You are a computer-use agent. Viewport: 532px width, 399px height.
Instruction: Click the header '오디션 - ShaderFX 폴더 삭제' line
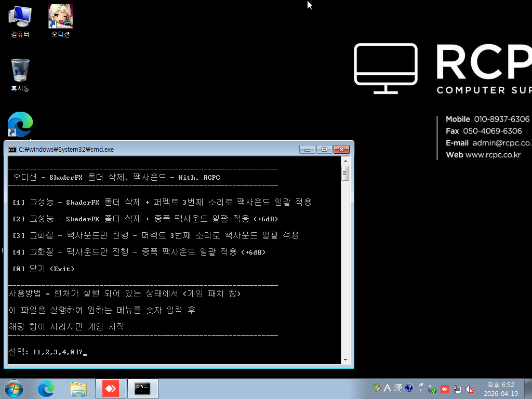tap(116, 177)
